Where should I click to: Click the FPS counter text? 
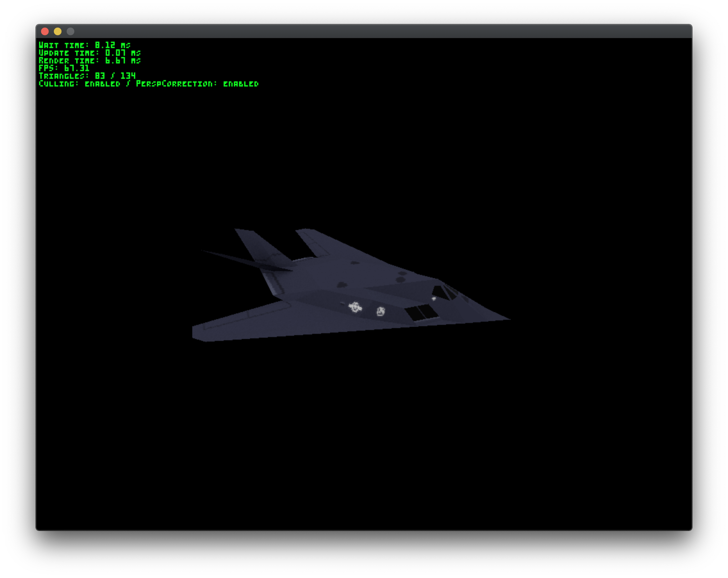click(64, 68)
